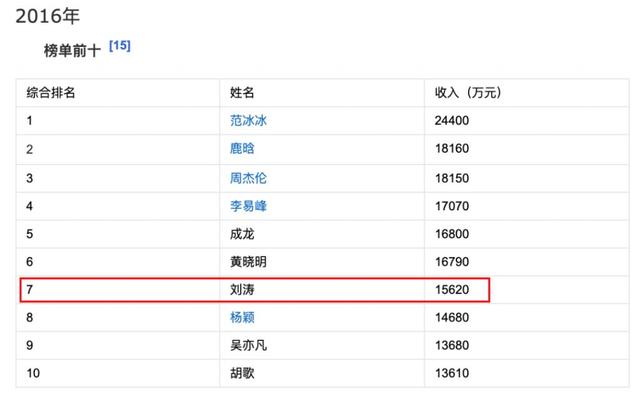Image resolution: width=640 pixels, height=398 pixels.
Task: Click the income value 16800
Action: tap(452, 234)
